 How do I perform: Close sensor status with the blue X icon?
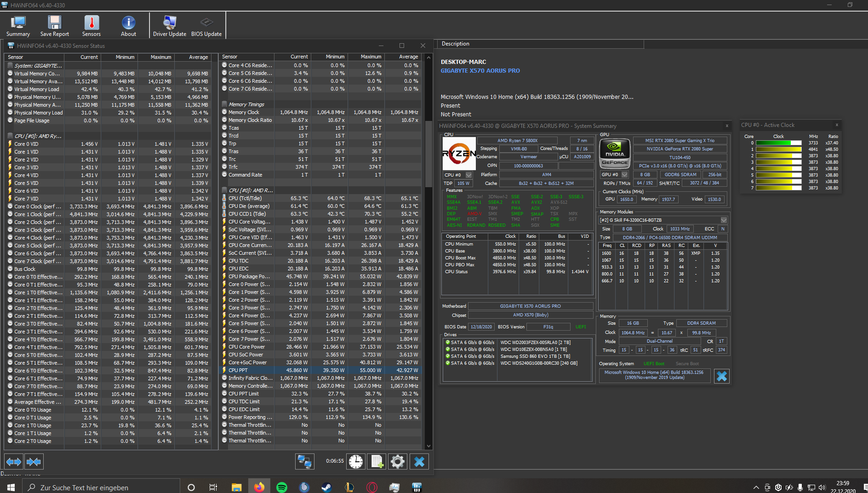tap(419, 461)
